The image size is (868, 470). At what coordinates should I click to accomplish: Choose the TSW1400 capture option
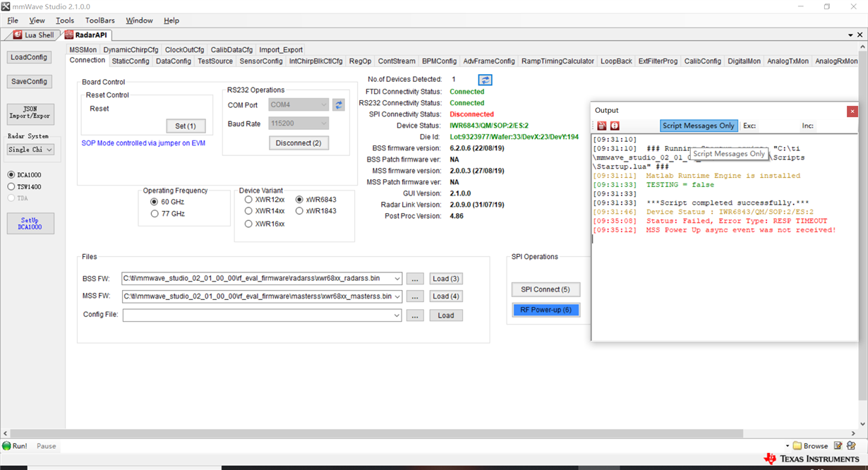point(24,186)
